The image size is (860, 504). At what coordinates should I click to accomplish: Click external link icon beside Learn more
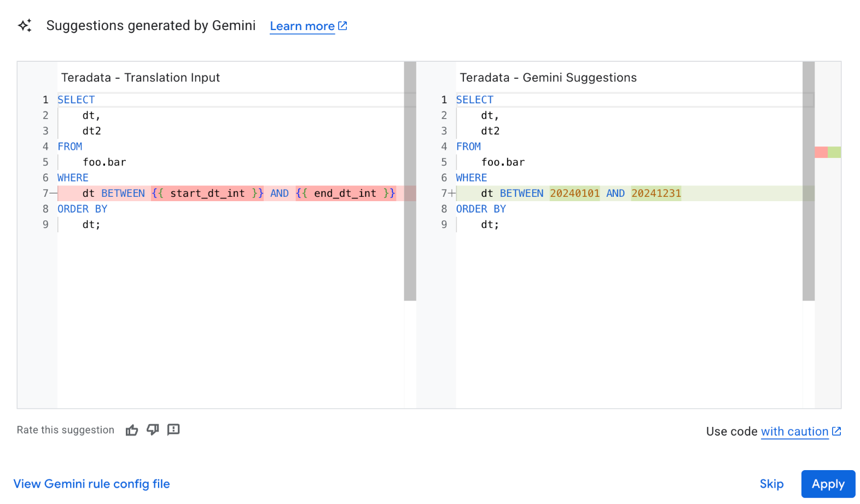(x=342, y=26)
